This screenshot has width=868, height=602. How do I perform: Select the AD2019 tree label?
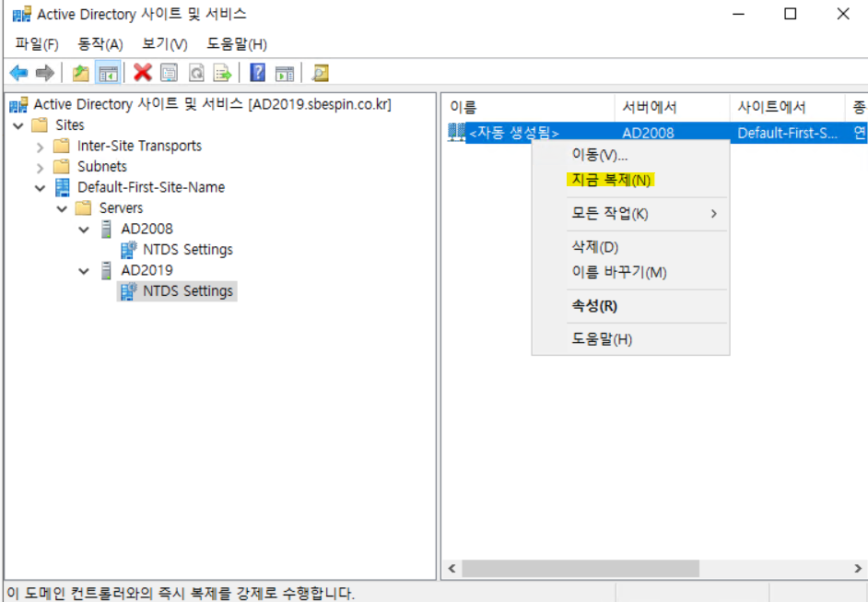(147, 270)
